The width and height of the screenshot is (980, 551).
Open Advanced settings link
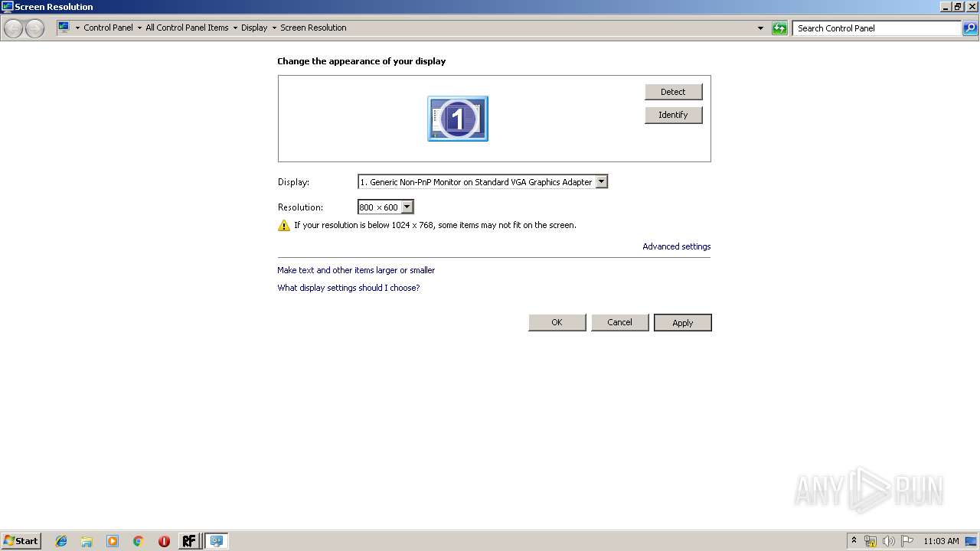(676, 246)
